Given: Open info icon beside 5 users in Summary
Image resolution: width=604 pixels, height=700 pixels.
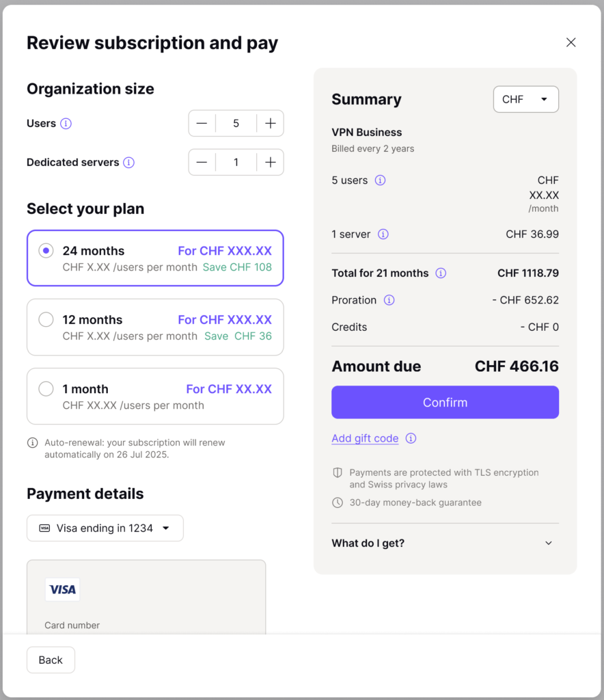Looking at the screenshot, I should coord(380,180).
